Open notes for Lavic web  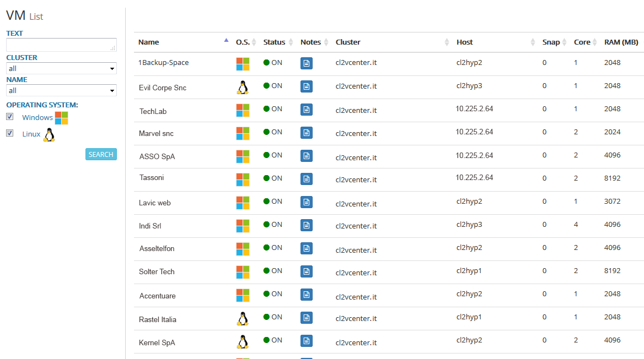tap(307, 202)
